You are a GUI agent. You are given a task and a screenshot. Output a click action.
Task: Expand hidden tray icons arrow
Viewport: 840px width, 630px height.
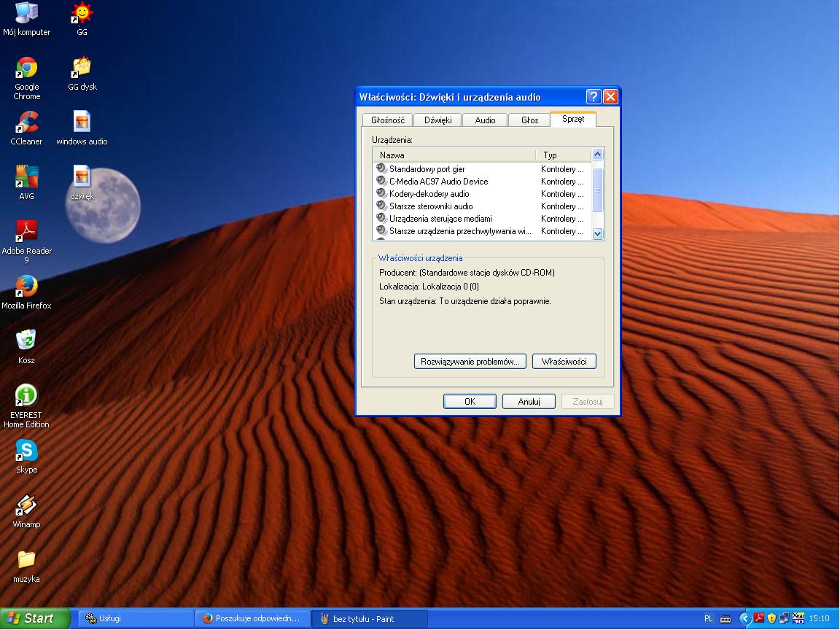[x=745, y=619]
